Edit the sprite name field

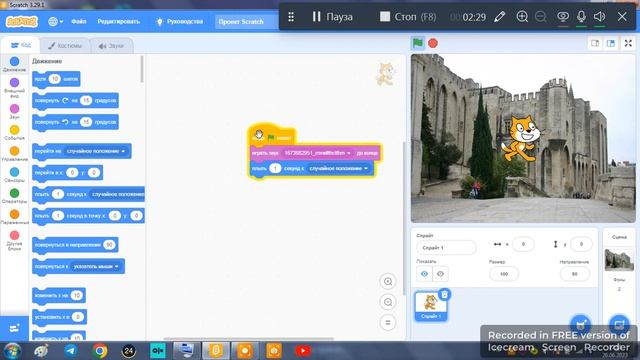(x=446, y=248)
